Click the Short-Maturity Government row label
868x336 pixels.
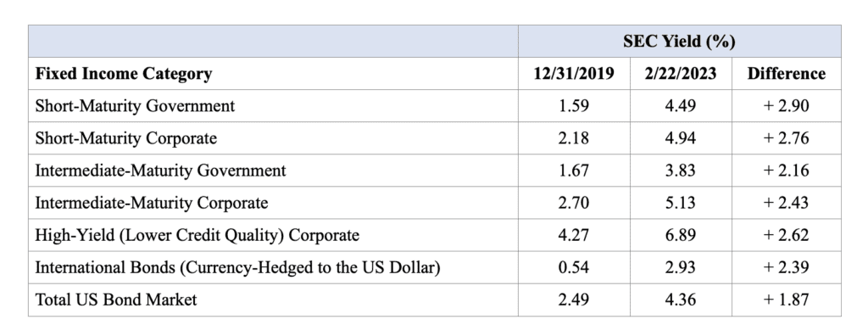tap(135, 106)
